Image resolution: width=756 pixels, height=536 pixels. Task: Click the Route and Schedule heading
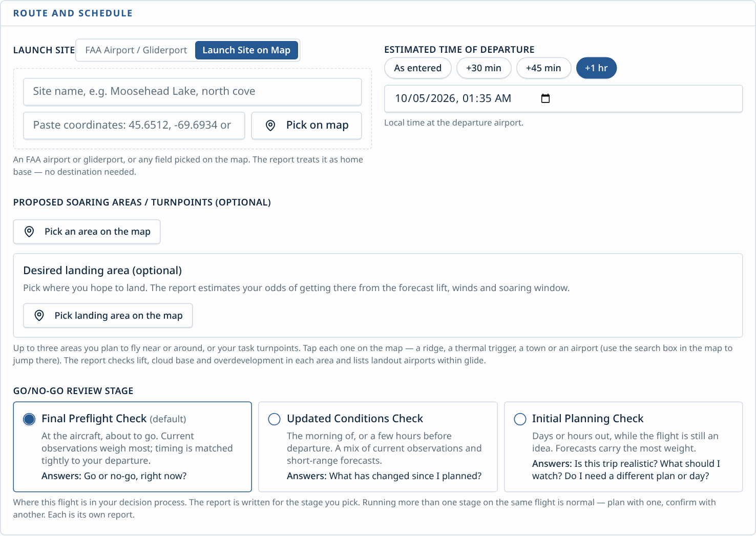(73, 13)
